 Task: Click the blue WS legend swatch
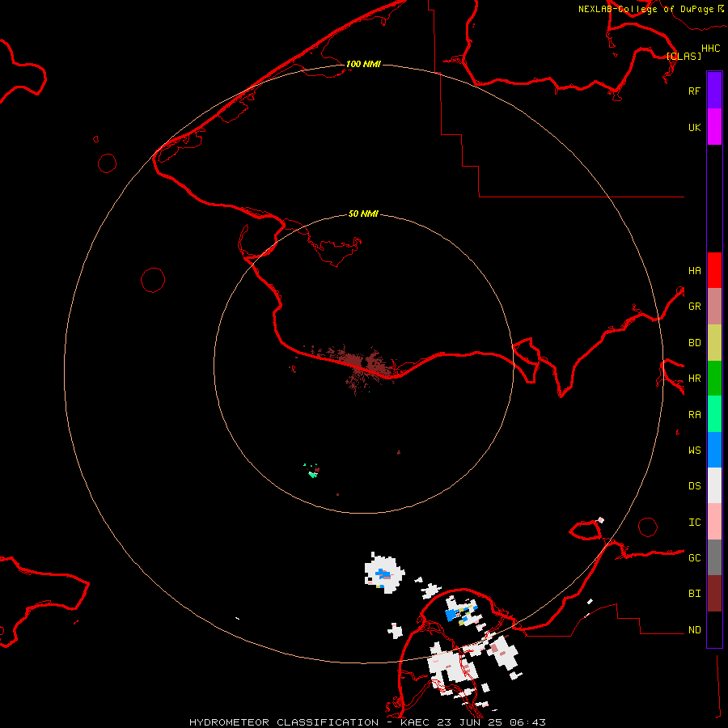(x=714, y=450)
